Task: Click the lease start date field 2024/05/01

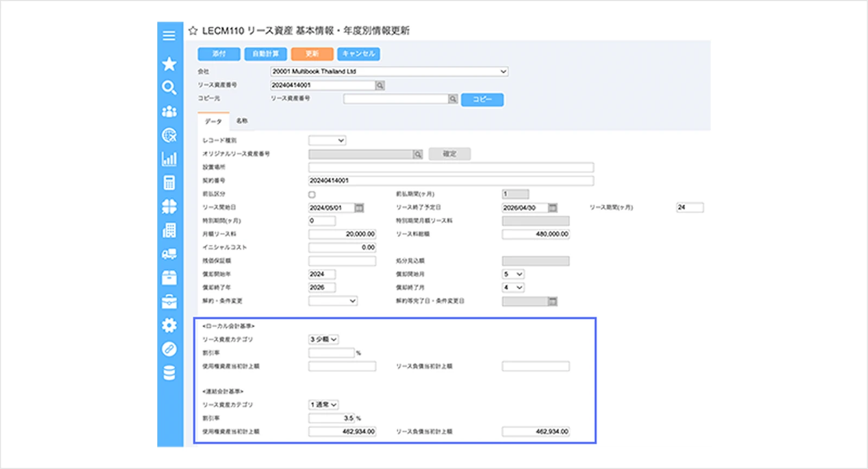Action: pyautogui.click(x=331, y=208)
